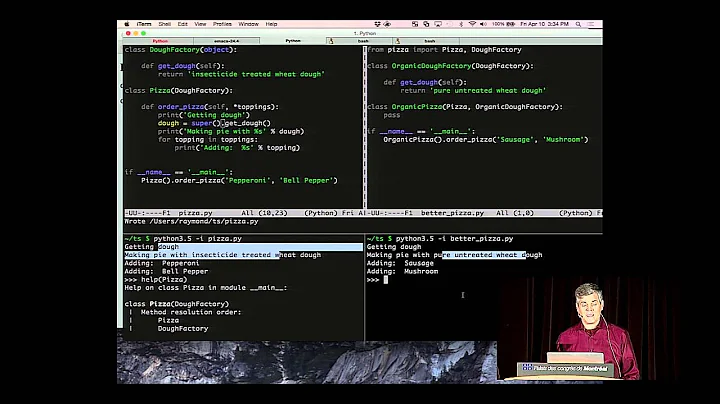The image size is (720, 404).
Task: Close the iTerm window with red button
Action: pos(128,33)
